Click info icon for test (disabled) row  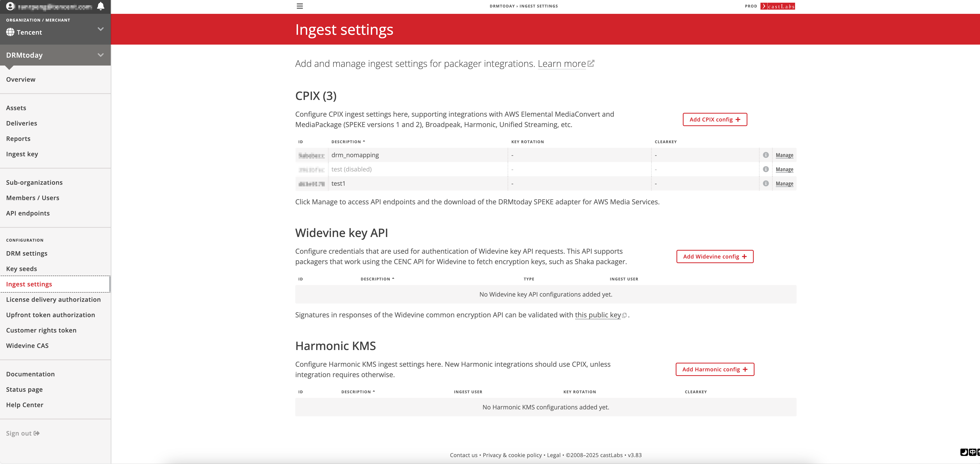pos(766,169)
